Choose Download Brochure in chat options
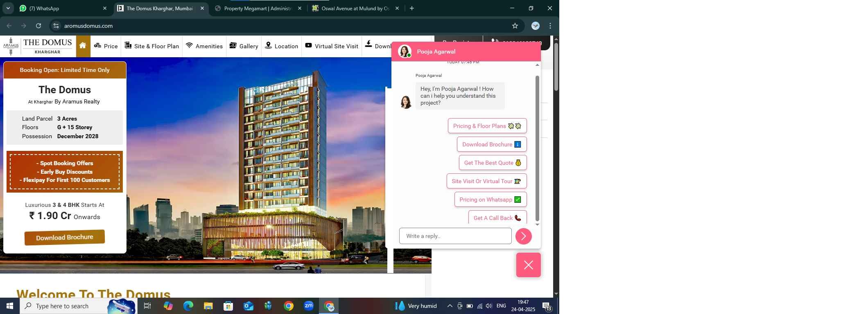This screenshot has width=868, height=314. click(x=492, y=144)
